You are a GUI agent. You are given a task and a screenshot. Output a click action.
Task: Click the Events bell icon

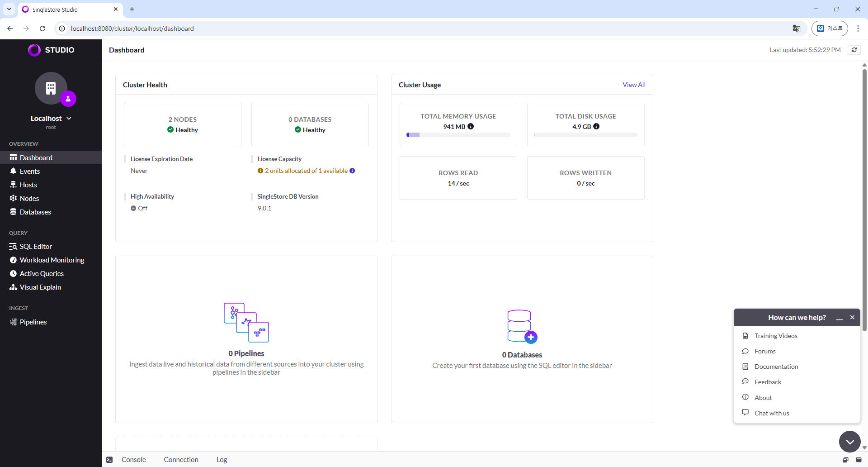13,171
